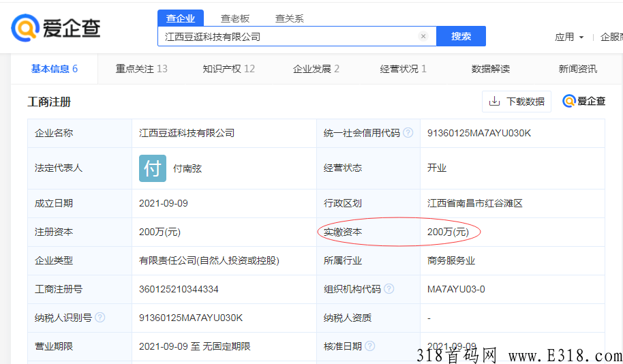Image resolution: width=623 pixels, height=364 pixels.
Task: Click the 爱企查 logo at top left
Action: tap(56, 28)
